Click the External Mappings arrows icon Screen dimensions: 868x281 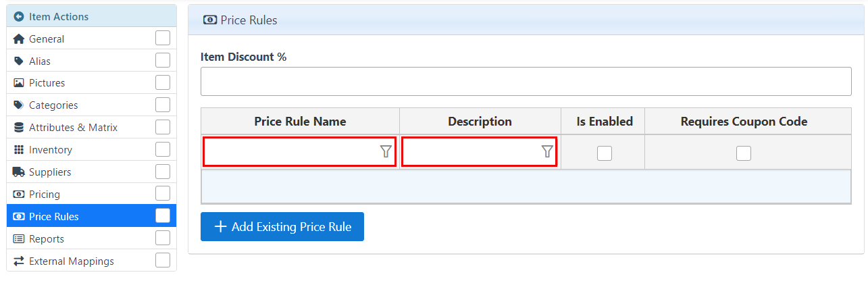tap(19, 261)
